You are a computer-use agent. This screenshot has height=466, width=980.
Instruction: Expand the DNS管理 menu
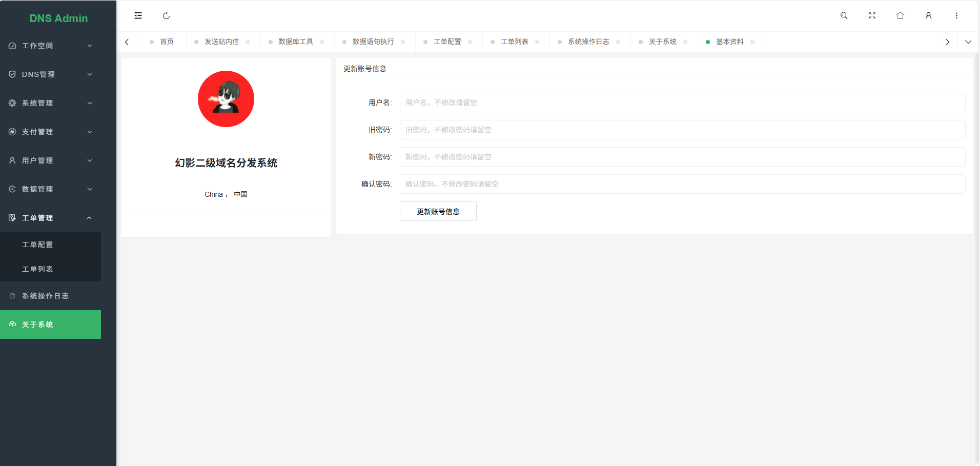click(50, 74)
